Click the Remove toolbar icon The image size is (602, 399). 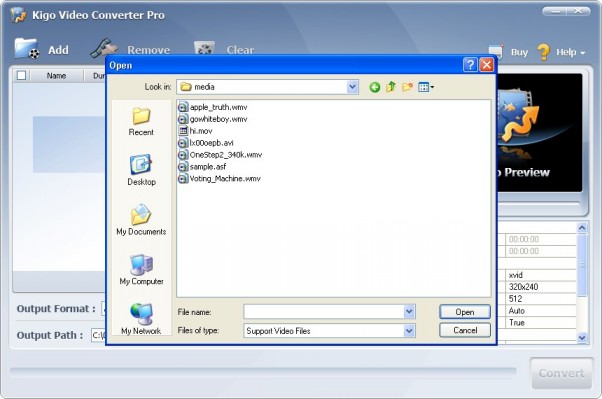(x=104, y=49)
